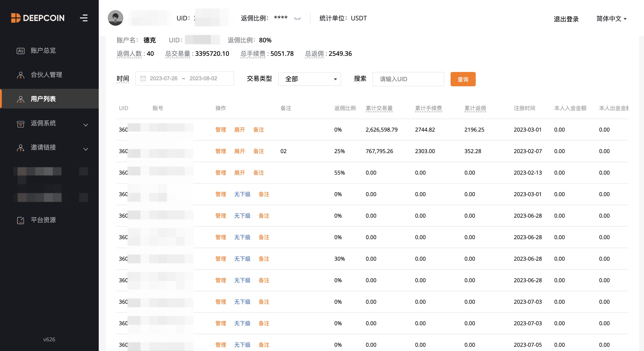Click the 账户总览 sidebar icon
Image resolution: width=644 pixels, height=351 pixels.
[20, 51]
